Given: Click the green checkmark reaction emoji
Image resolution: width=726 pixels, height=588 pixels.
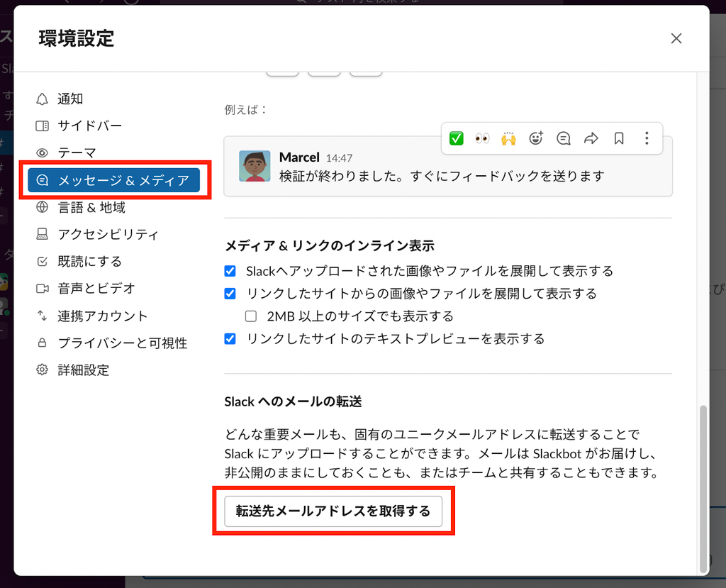Looking at the screenshot, I should click(x=456, y=138).
